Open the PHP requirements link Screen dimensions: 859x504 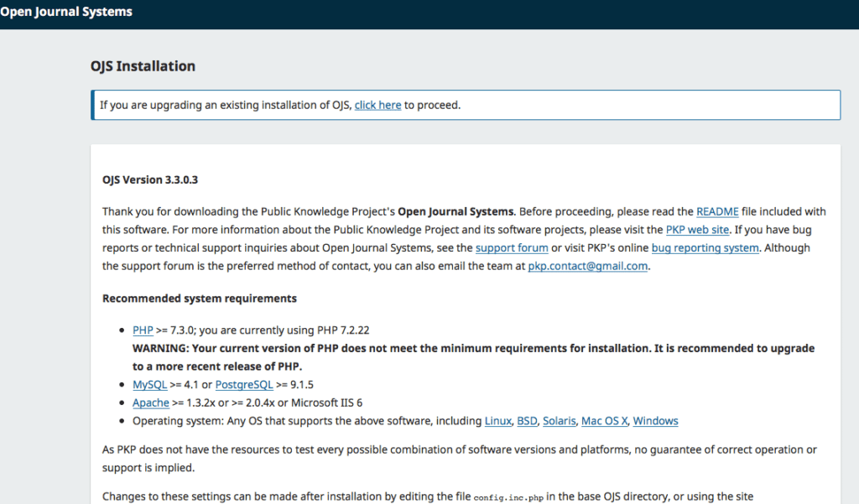pyautogui.click(x=143, y=330)
